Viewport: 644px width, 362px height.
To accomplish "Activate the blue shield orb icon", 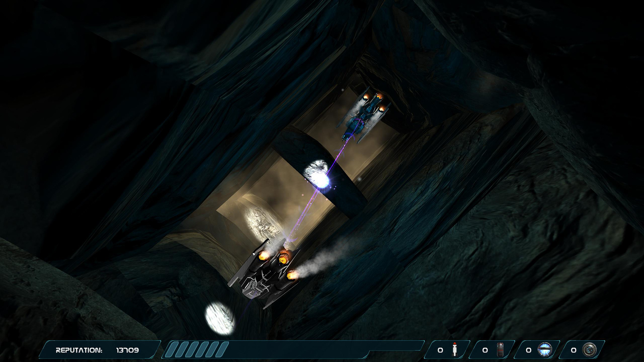I will pos(544,350).
